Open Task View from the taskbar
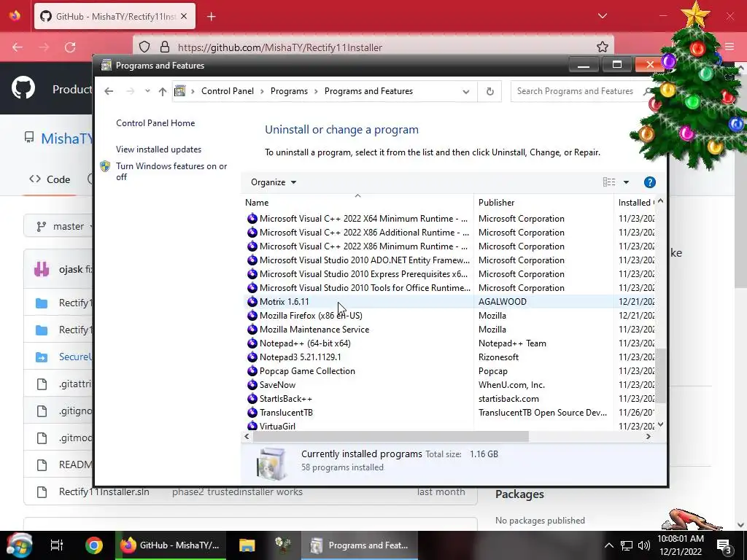This screenshot has height=560, width=747. point(57,545)
